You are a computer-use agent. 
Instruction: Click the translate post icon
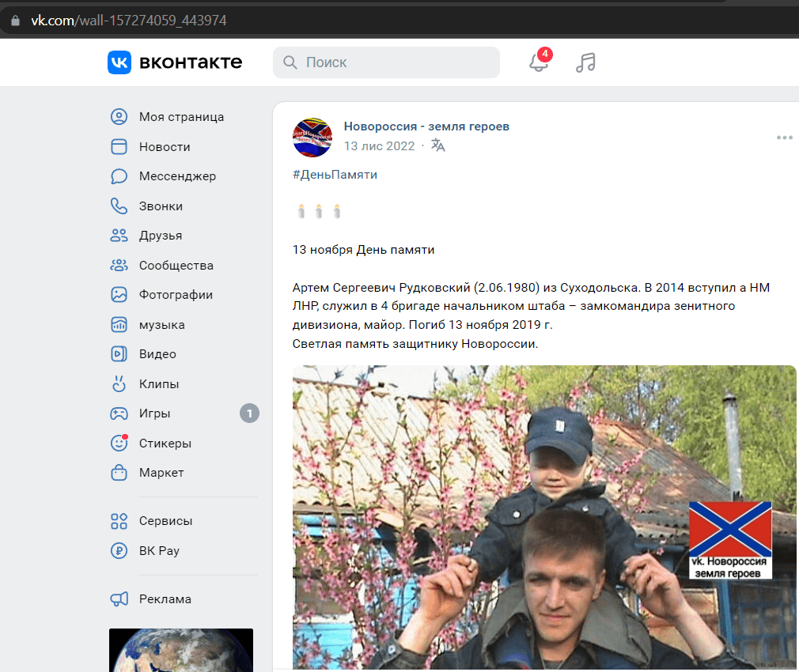(x=438, y=145)
